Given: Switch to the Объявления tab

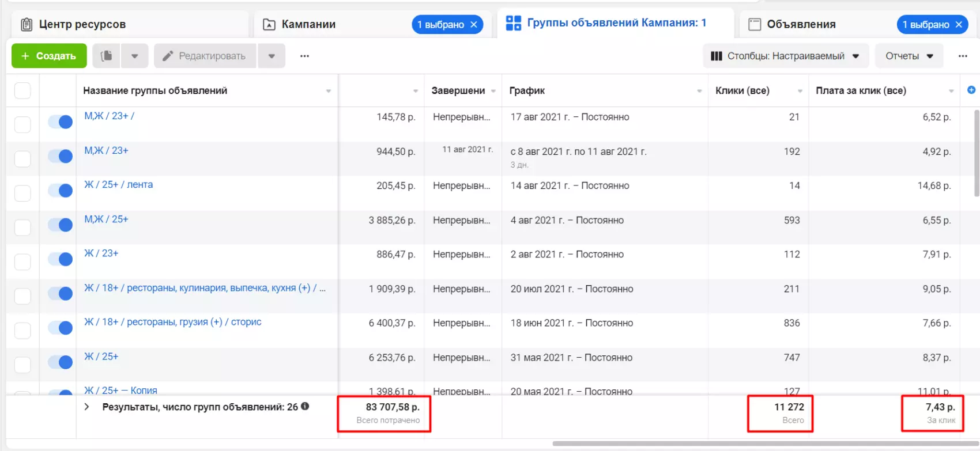Looking at the screenshot, I should (858, 25).
